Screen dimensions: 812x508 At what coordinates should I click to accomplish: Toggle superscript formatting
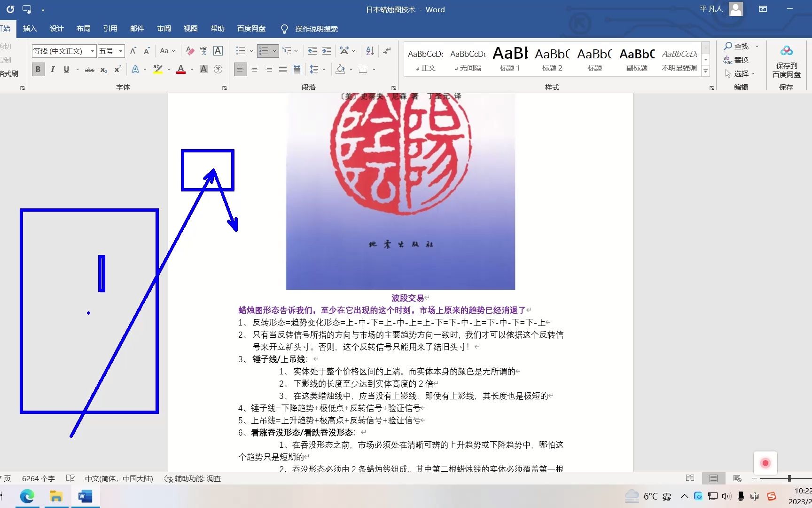(117, 69)
